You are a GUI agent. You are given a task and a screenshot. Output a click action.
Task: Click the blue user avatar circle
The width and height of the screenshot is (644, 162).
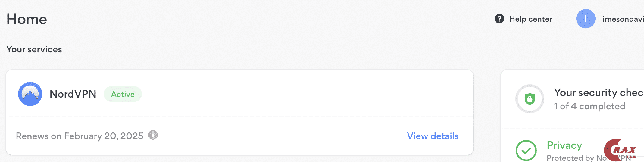pyautogui.click(x=586, y=19)
